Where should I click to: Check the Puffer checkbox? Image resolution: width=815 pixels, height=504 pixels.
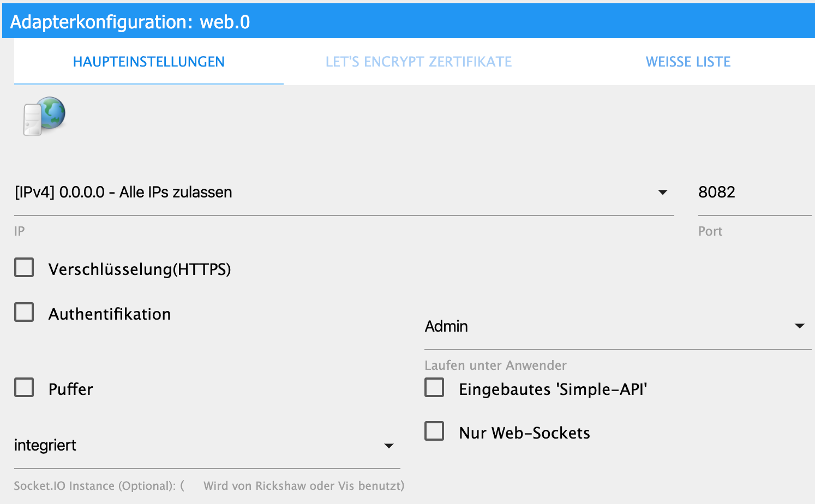24,388
